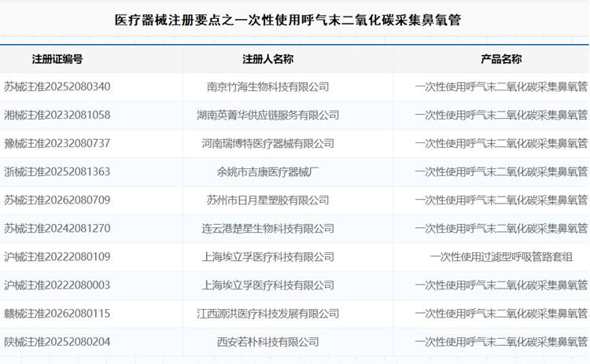Click the 注册证编号 column header

[x=57, y=59]
